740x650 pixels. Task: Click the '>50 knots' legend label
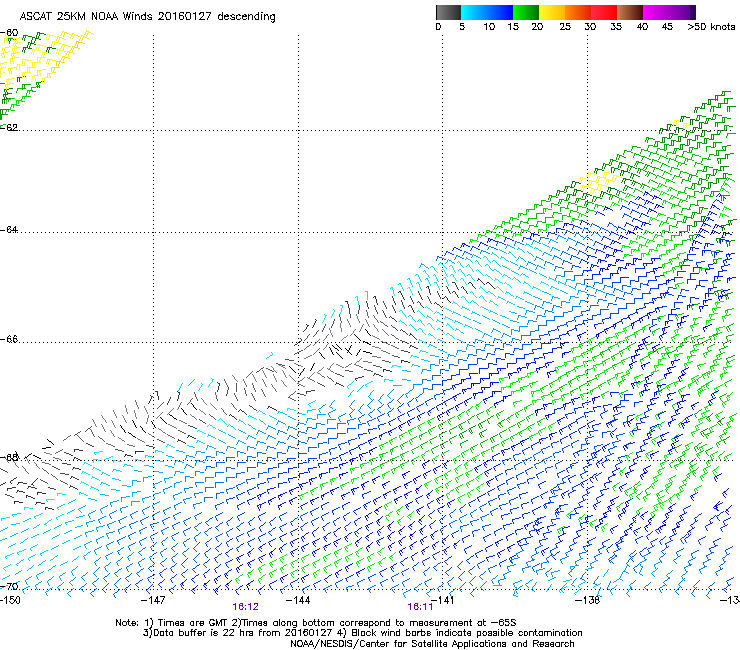click(x=711, y=27)
